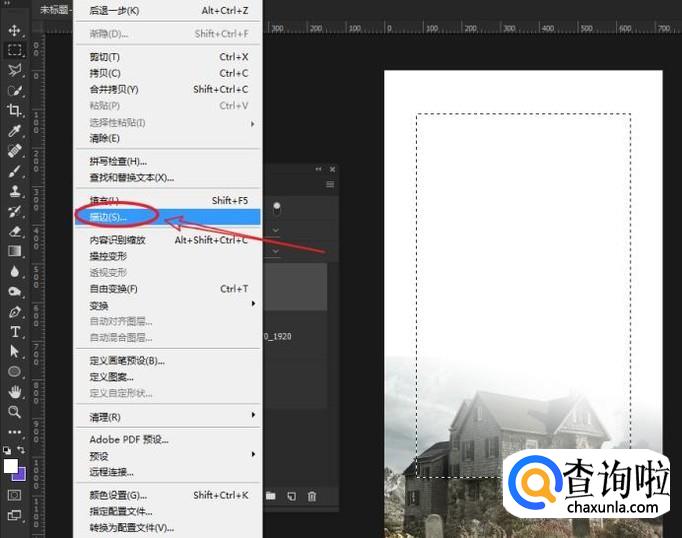Toggle Quick Mask mode

(14, 495)
